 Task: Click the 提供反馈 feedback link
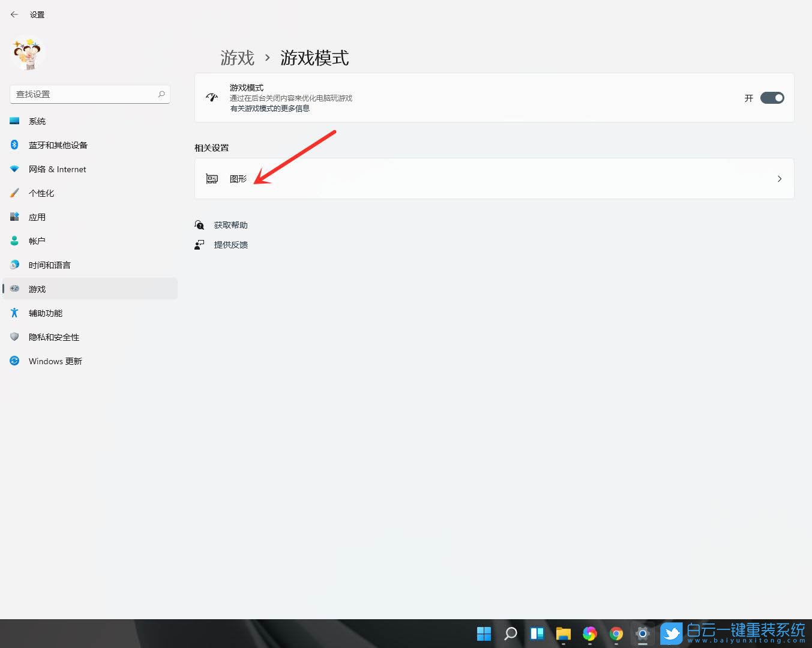pyautogui.click(x=231, y=244)
